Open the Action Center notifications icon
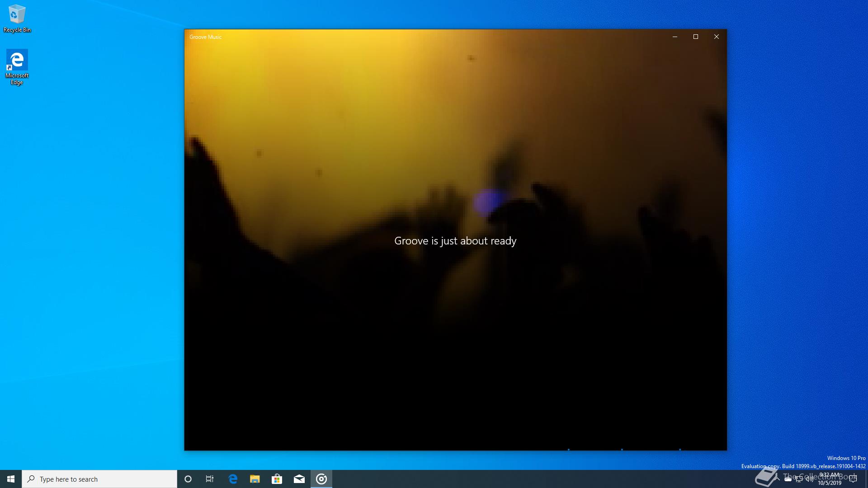 [853, 479]
